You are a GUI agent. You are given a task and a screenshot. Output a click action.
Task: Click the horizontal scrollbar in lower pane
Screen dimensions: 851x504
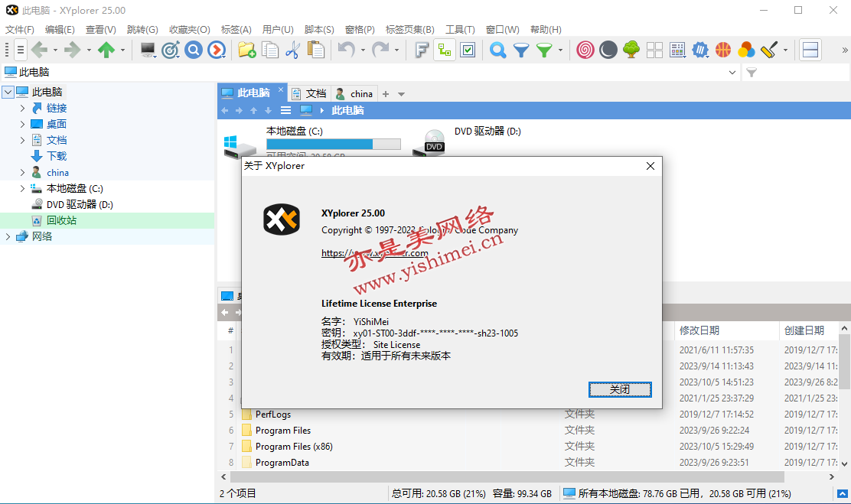[507, 477]
